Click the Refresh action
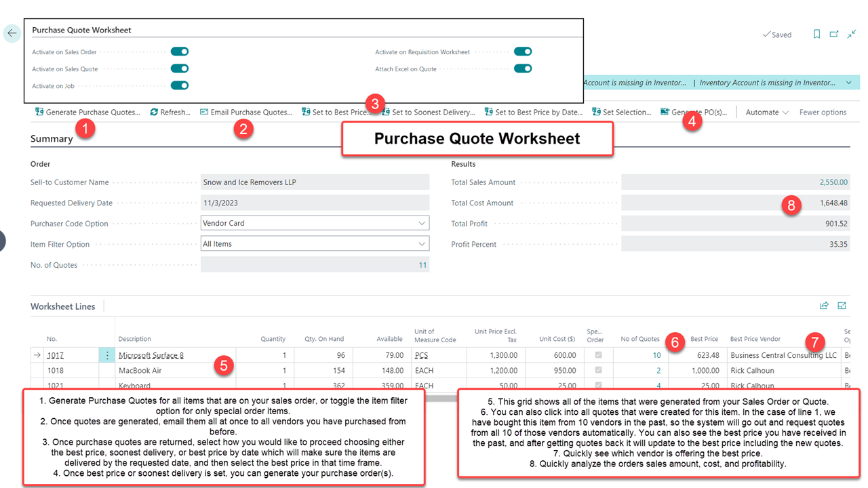 (x=170, y=113)
